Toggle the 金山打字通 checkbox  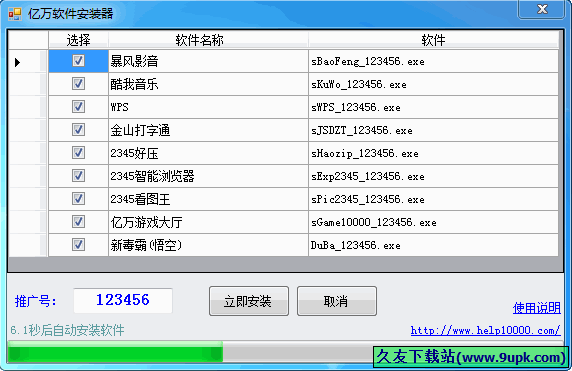pyautogui.click(x=78, y=130)
